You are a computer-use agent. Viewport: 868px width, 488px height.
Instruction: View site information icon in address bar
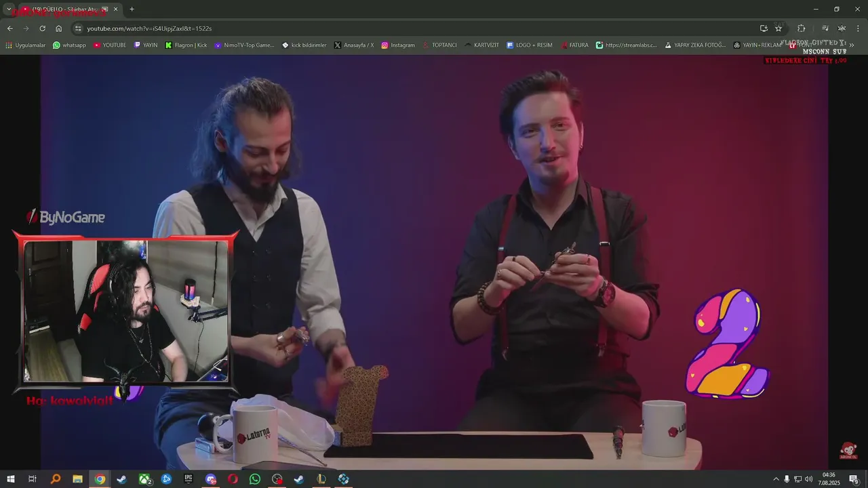tap(78, 28)
